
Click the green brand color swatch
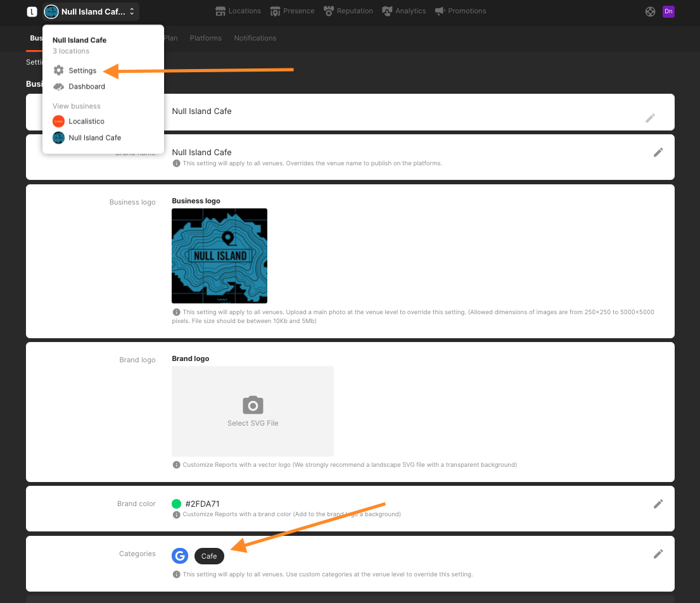coord(176,504)
